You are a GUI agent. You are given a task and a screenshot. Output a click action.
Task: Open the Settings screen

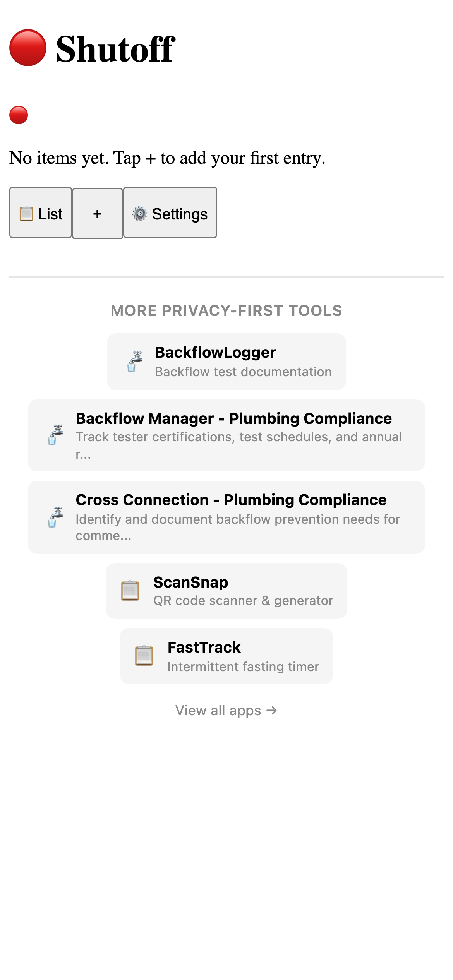pos(170,213)
